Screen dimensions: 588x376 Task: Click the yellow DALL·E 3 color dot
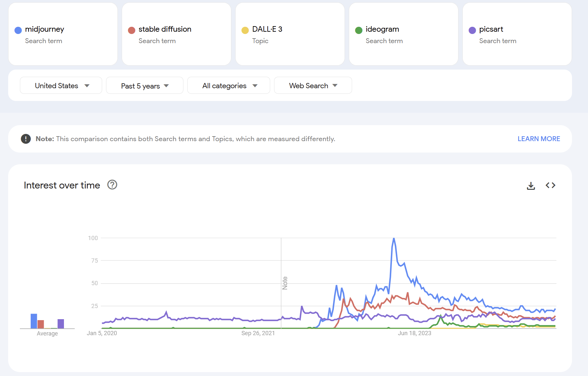click(245, 30)
